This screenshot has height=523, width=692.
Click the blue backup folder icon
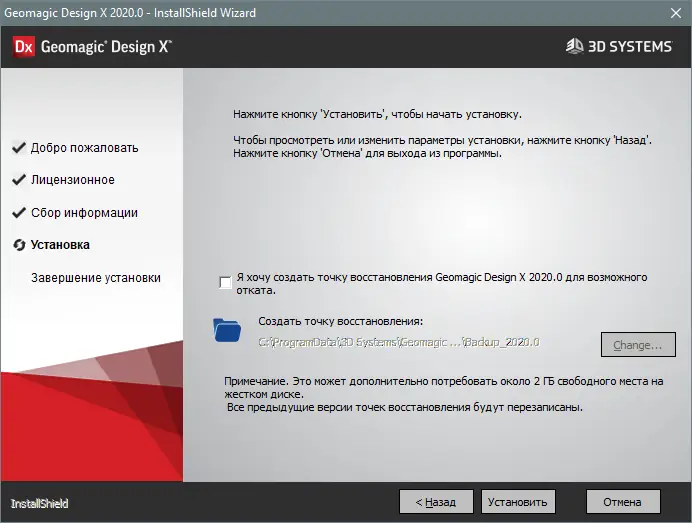coord(227,330)
